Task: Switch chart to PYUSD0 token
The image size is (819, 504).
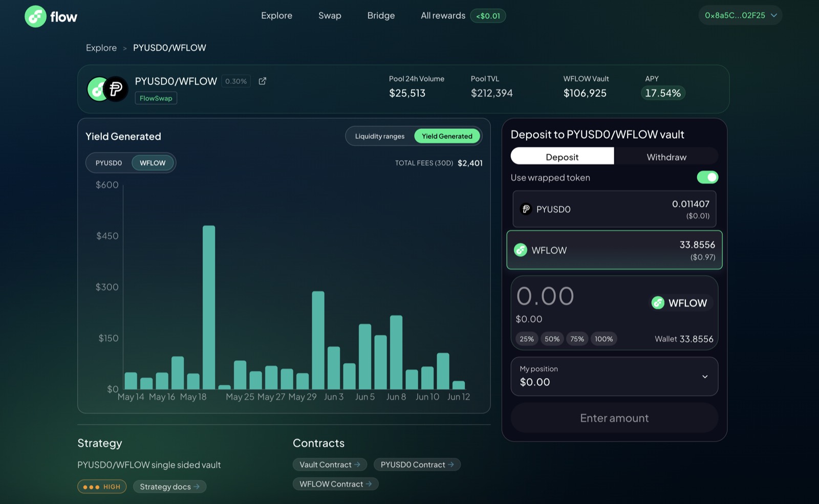Action: 109,163
